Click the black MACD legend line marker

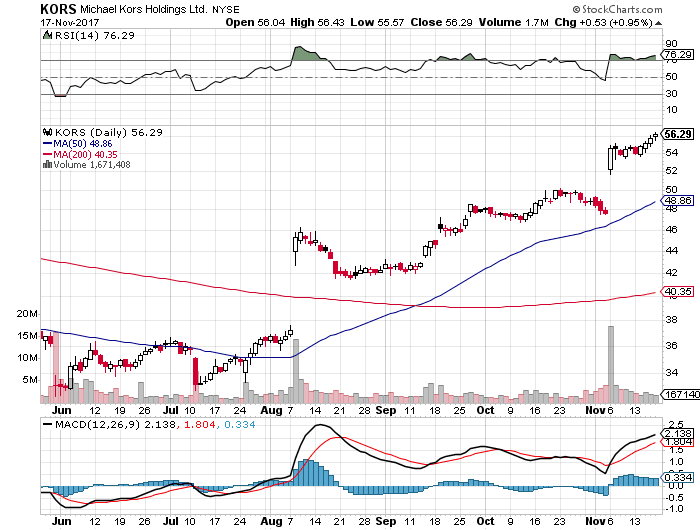click(x=47, y=425)
